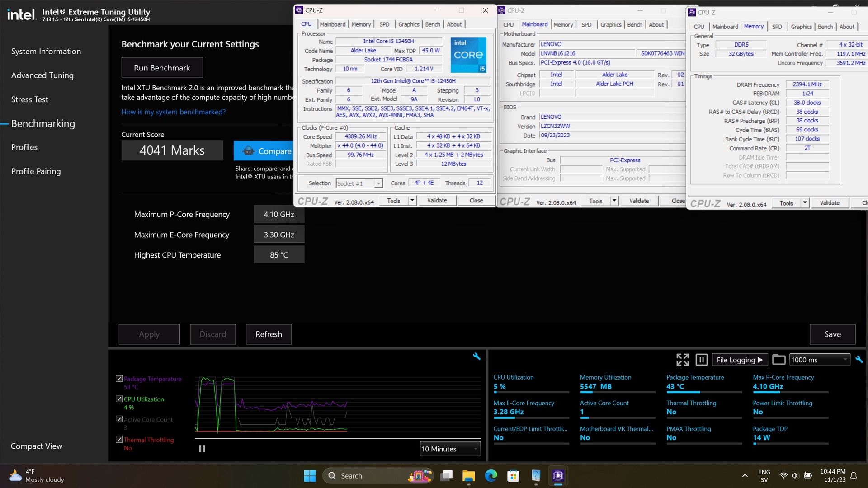Start File Logging
Image resolution: width=868 pixels, height=488 pixels.
(x=740, y=360)
